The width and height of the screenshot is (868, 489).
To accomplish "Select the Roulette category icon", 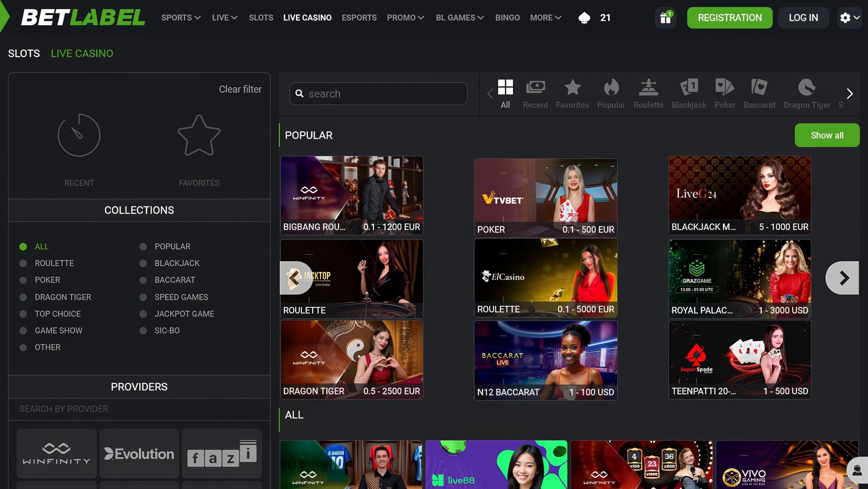I will [648, 88].
